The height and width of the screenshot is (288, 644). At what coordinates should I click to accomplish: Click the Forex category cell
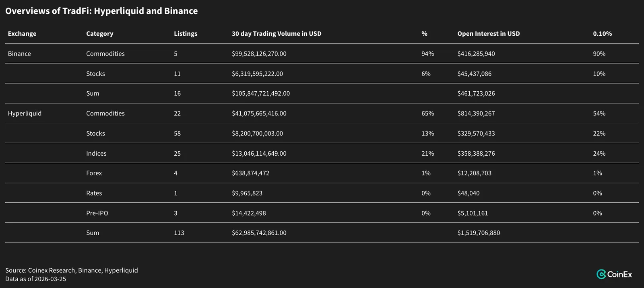pyautogui.click(x=94, y=173)
